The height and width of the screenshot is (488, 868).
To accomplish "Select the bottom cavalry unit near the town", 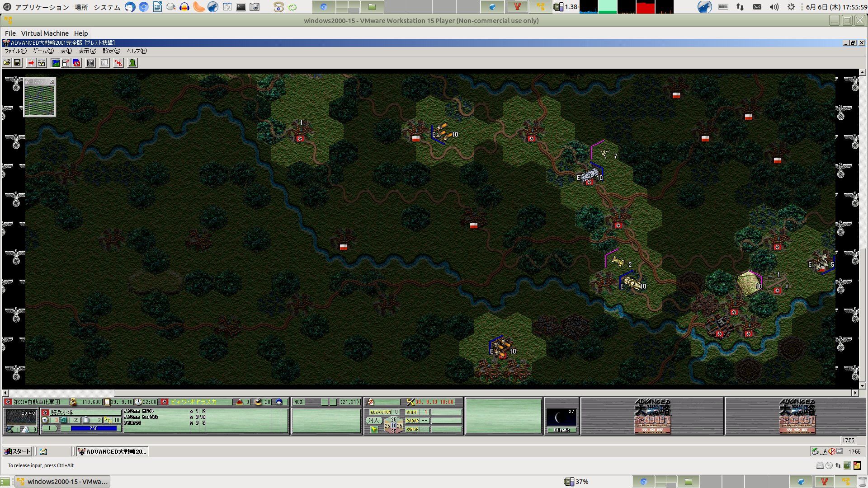I will tap(501, 348).
